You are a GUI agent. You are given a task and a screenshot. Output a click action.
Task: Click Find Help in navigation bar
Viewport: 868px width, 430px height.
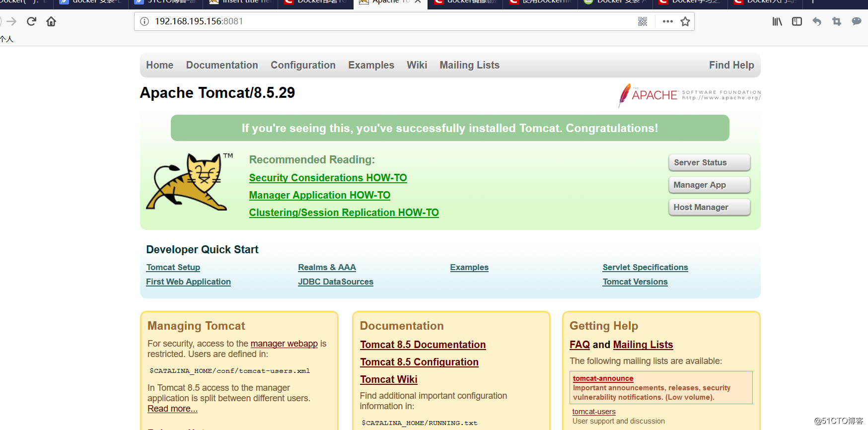click(731, 65)
